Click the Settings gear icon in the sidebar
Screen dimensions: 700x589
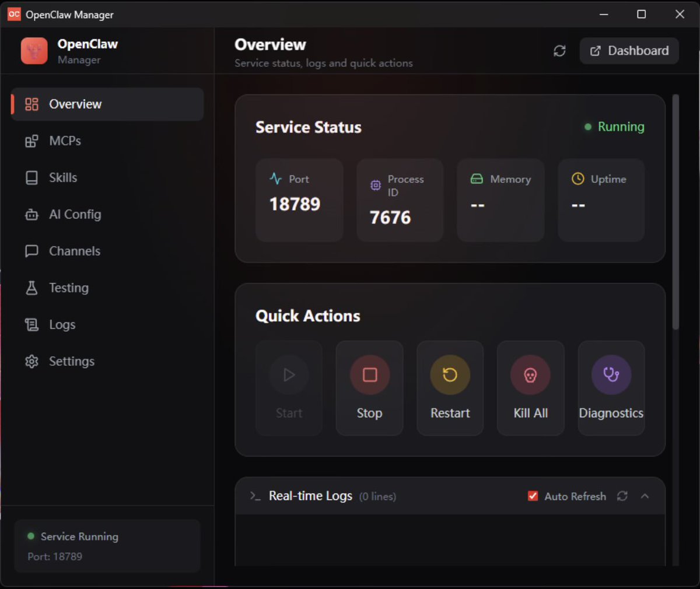32,362
